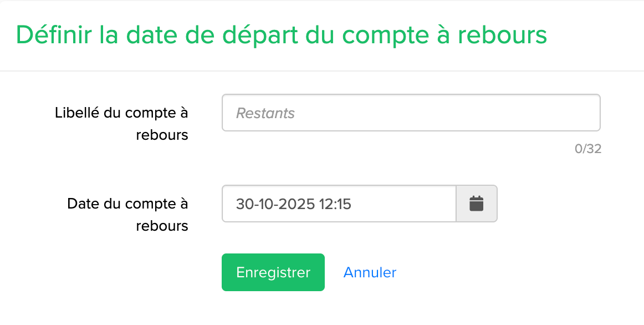Image resolution: width=644 pixels, height=325 pixels.
Task: Cancel with the Annuler link
Action: tap(370, 272)
